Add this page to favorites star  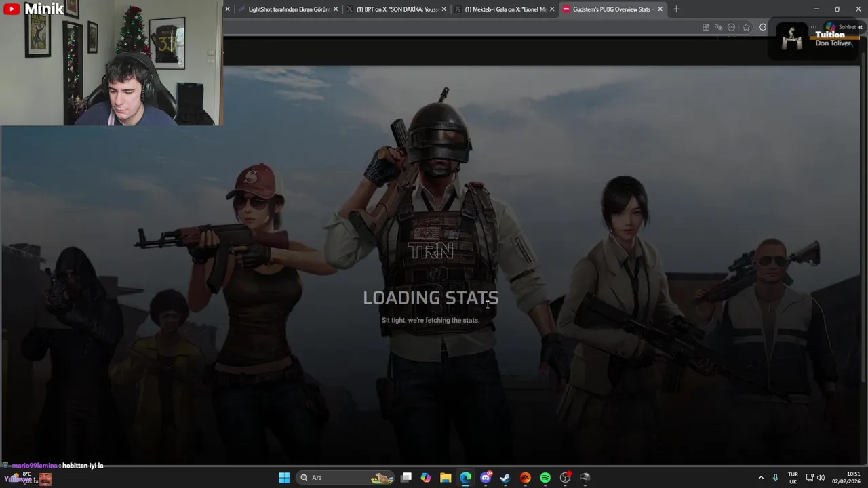(747, 27)
